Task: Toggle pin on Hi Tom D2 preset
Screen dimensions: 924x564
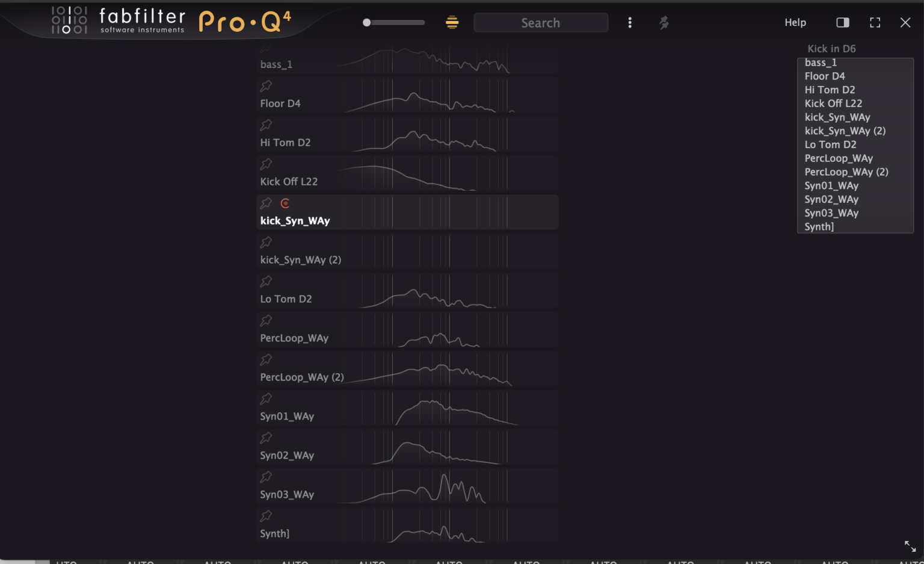Action: (x=266, y=125)
